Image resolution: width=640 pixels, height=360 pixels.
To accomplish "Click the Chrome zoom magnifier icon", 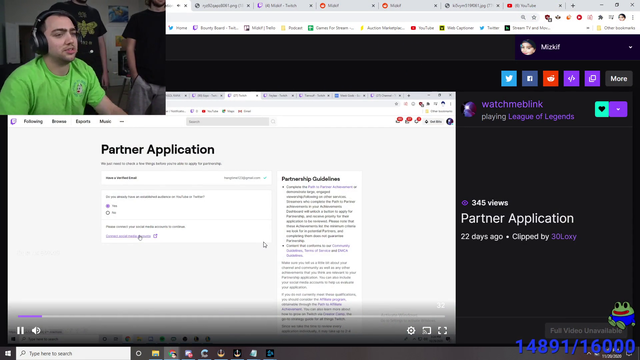I will point(523,18).
